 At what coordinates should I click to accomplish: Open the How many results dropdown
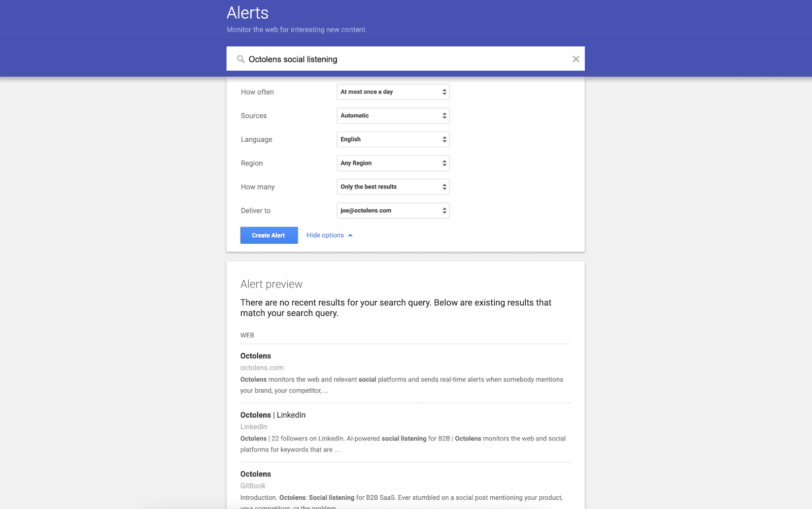(x=393, y=186)
